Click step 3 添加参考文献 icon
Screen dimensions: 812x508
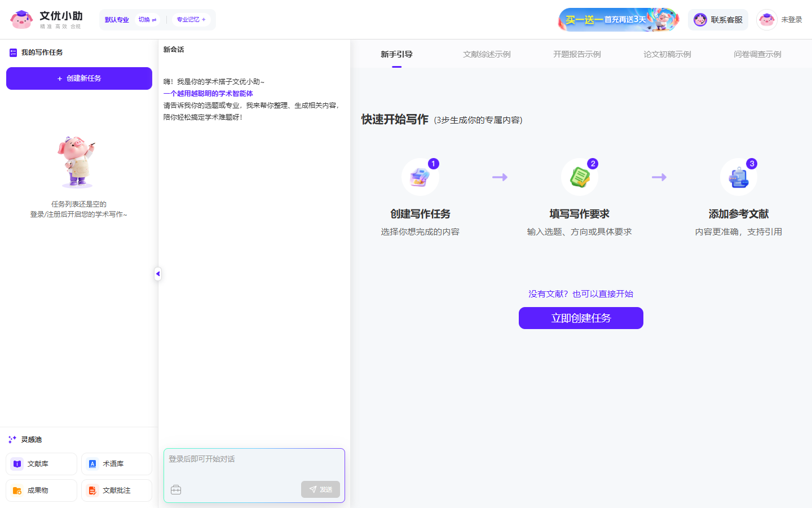click(x=739, y=177)
